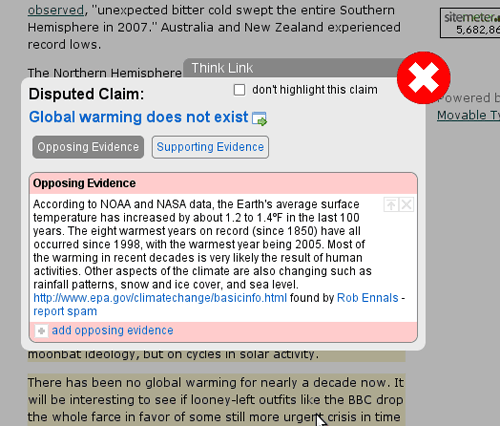Click the plus icon beside add opposing evidence
Viewport: 500px width, 426px height.
coord(41,331)
